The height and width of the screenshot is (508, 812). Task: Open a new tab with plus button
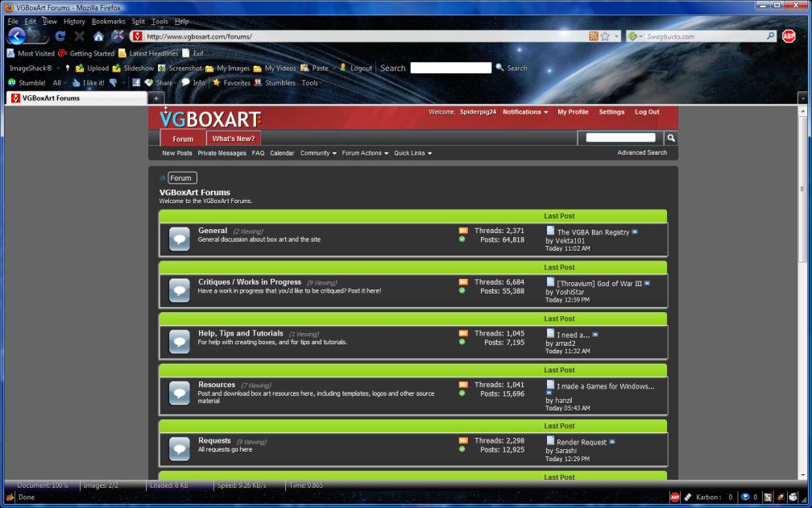click(x=156, y=98)
